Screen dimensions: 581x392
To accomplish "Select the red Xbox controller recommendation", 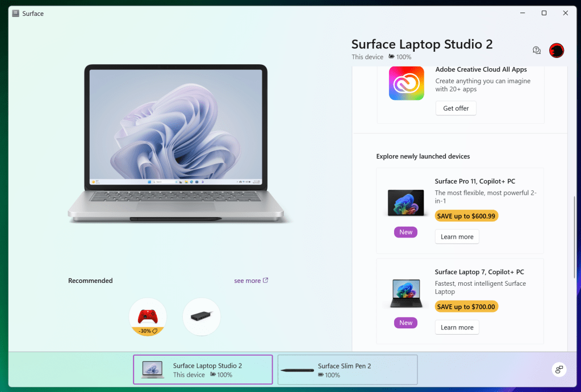I will pos(148,317).
